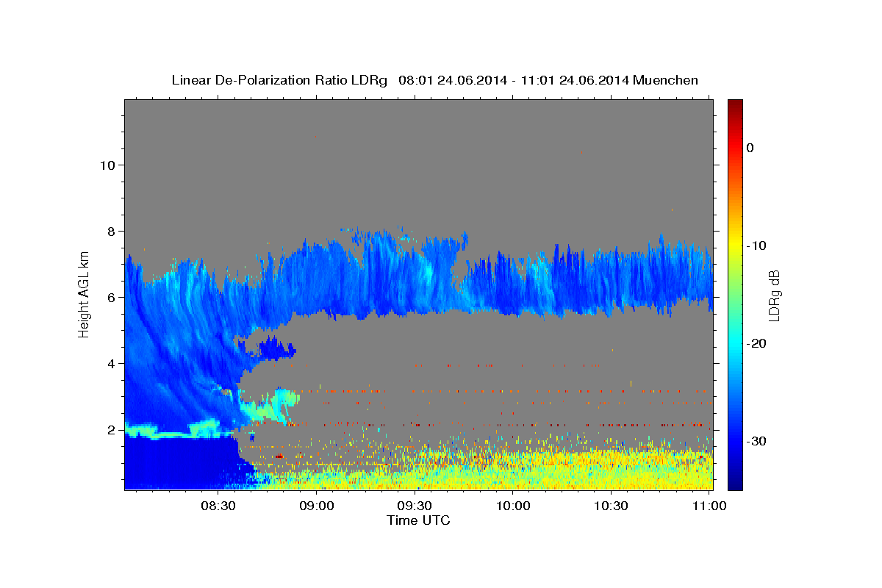Click the plot title 'Linear De-Polarization Ratio LDRg'
Viewport: 882px width, 588px height.
click(279, 80)
